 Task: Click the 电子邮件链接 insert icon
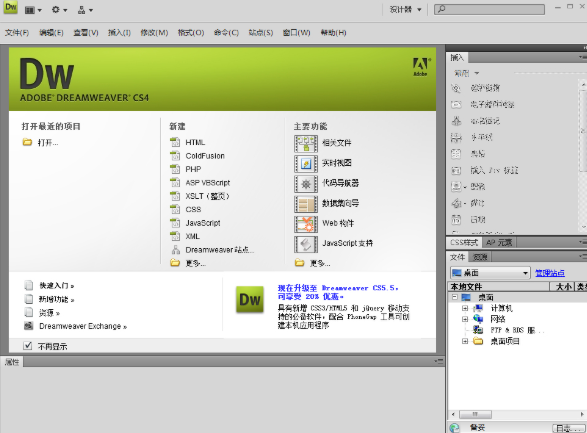[456, 105]
